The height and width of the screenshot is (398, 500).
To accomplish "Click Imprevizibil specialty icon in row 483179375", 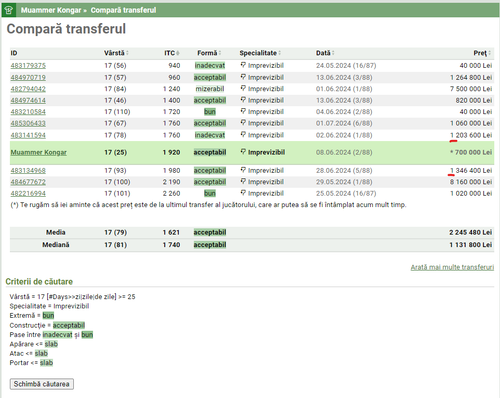I will 243,65.
